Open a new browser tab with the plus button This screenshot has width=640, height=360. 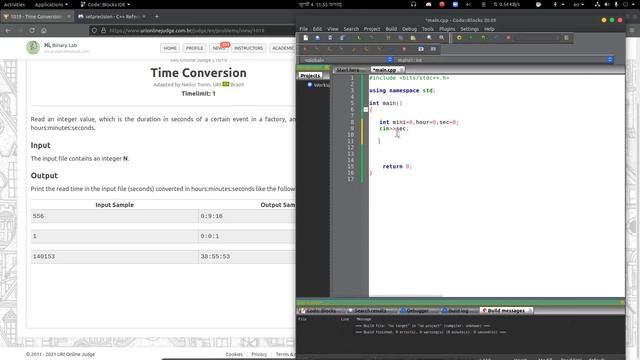tap(157, 16)
